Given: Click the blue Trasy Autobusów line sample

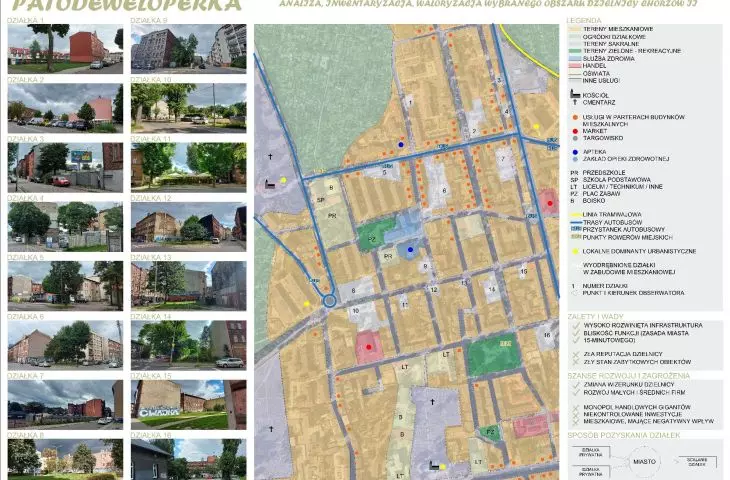Looking at the screenshot, I should [575, 222].
